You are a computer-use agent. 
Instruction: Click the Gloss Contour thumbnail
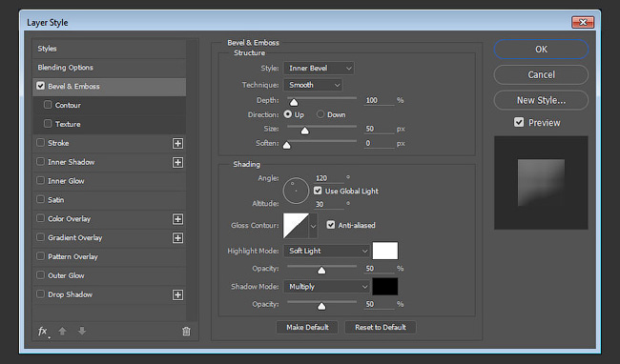(296, 226)
